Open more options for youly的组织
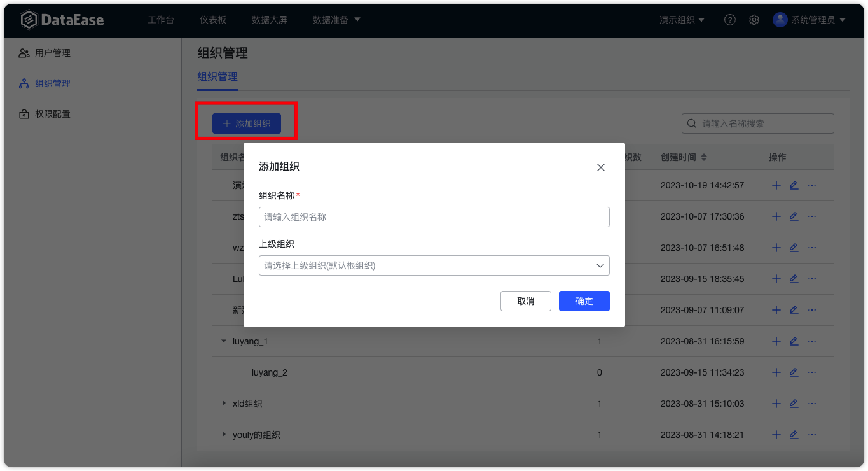The width and height of the screenshot is (868, 471). [812, 435]
